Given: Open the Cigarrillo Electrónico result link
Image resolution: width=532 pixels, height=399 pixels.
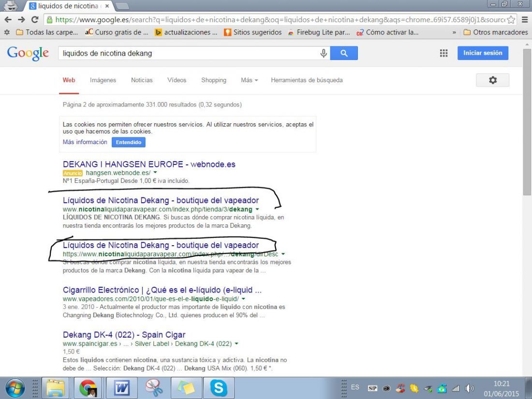Looking at the screenshot, I should (x=162, y=290).
